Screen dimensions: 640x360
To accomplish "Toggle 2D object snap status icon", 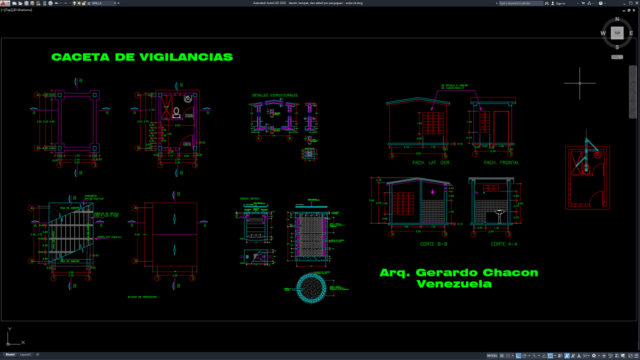I will click(550, 356).
